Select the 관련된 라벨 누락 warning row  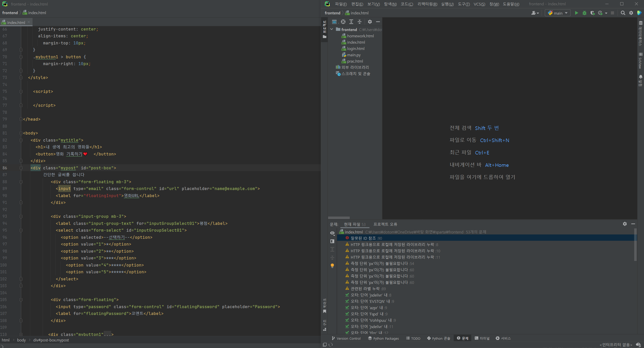coord(486,288)
